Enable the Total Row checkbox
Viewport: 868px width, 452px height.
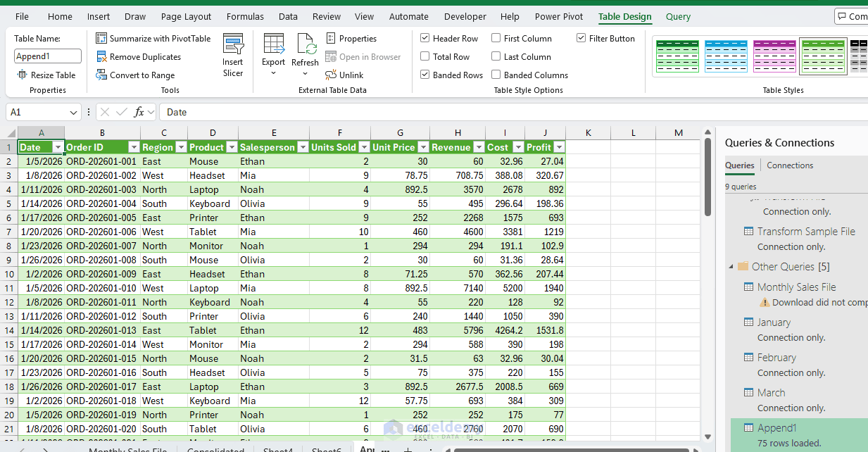click(x=425, y=57)
